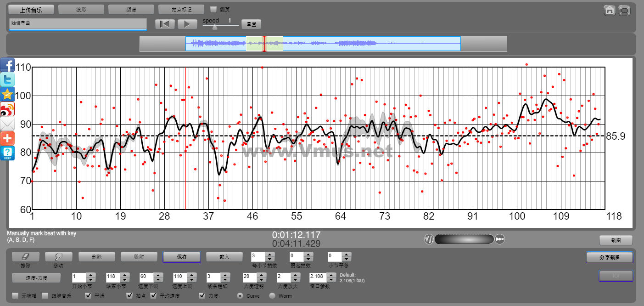Click the sine wave icon beside the gradient bar

[429, 239]
